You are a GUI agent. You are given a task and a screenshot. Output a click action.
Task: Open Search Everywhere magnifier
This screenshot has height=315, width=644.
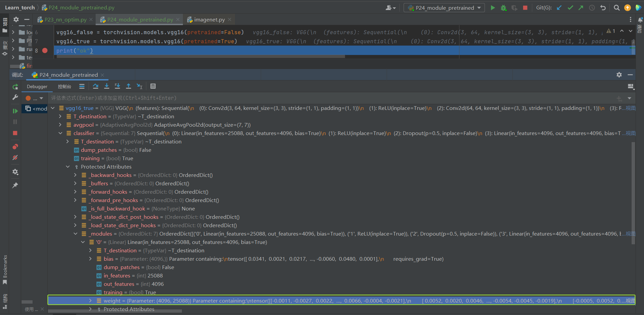pos(616,8)
